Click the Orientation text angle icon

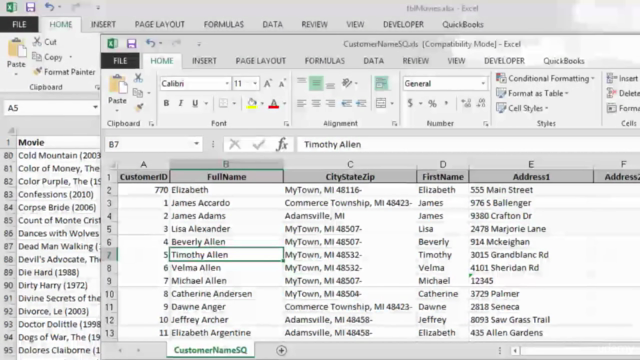[x=347, y=83]
